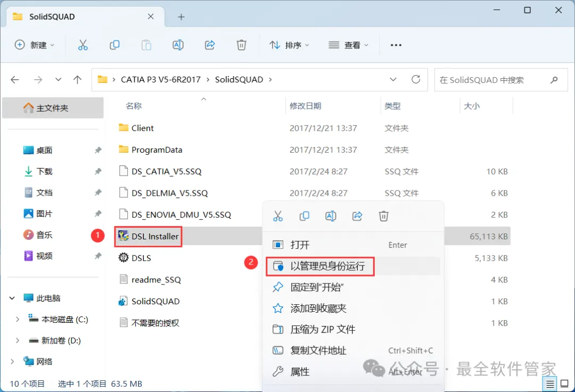Image resolution: width=575 pixels, height=392 pixels.
Task: Go back with the left arrow
Action: pos(15,79)
